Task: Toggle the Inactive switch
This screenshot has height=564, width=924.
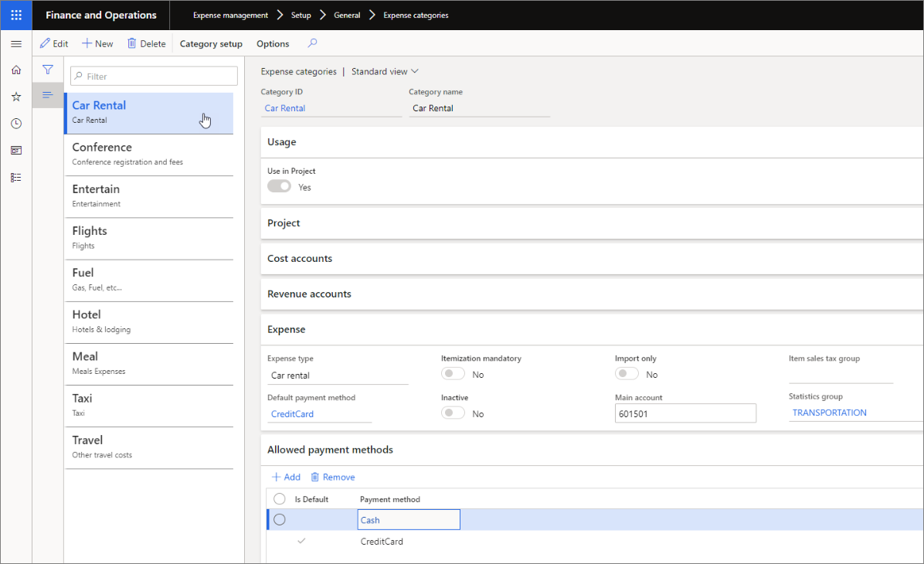Action: (454, 413)
